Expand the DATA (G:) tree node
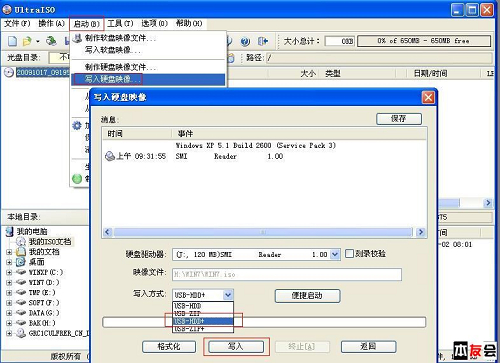The height and width of the screenshot is (363, 500). pos(9,313)
